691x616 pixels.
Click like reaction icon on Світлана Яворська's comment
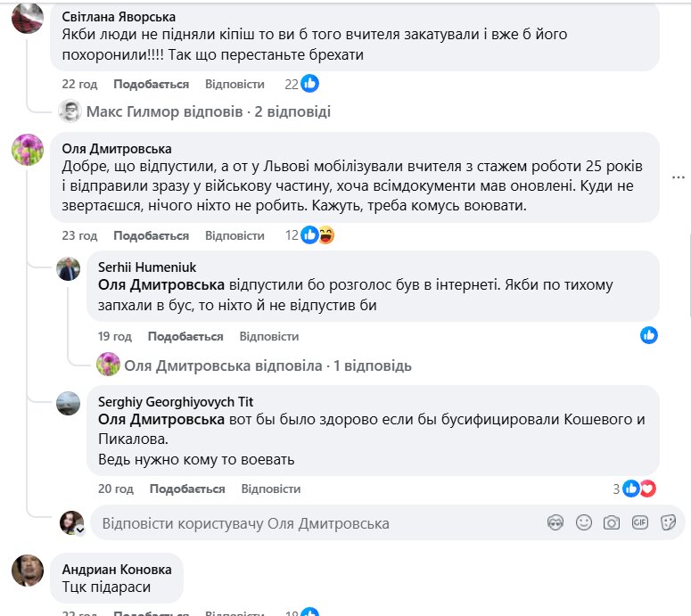click(310, 84)
